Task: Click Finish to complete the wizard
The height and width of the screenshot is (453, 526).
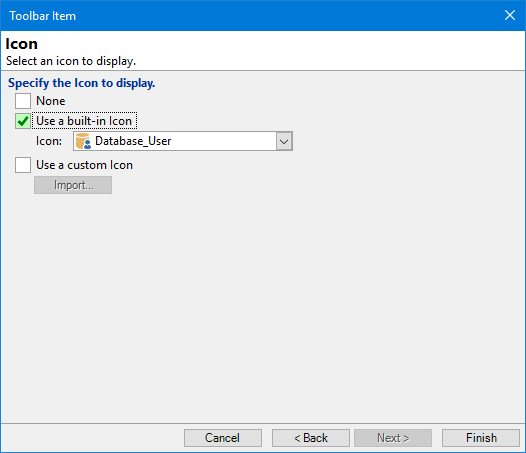Action: pos(481,438)
